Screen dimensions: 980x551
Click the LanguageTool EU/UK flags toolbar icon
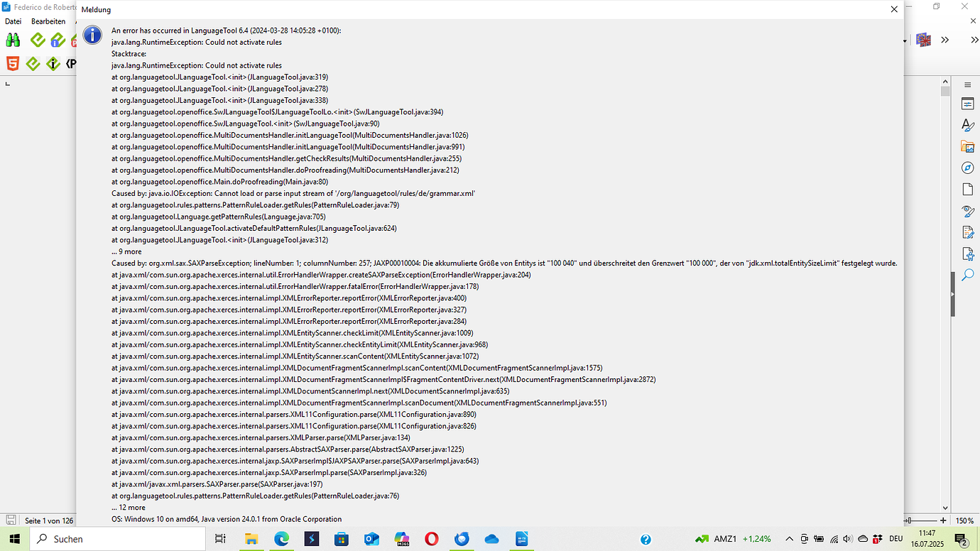[923, 40]
